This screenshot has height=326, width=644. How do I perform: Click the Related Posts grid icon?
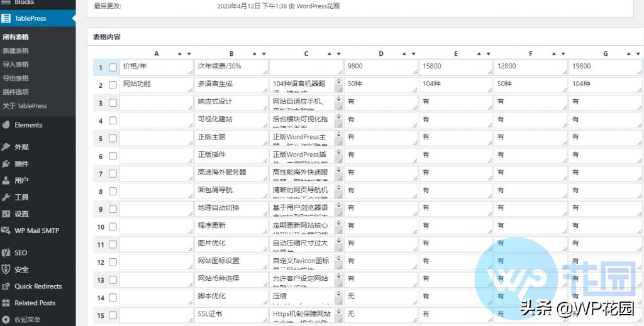tap(6, 303)
